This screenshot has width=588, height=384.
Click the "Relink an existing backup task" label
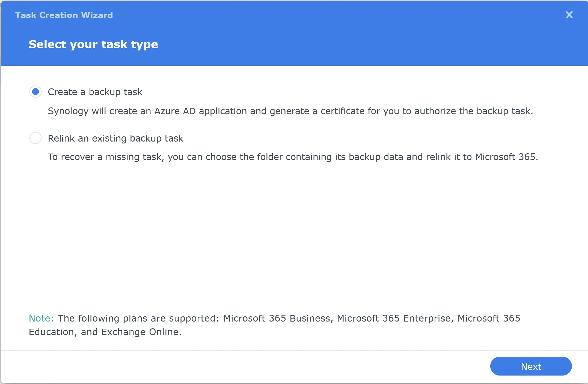pyautogui.click(x=115, y=139)
